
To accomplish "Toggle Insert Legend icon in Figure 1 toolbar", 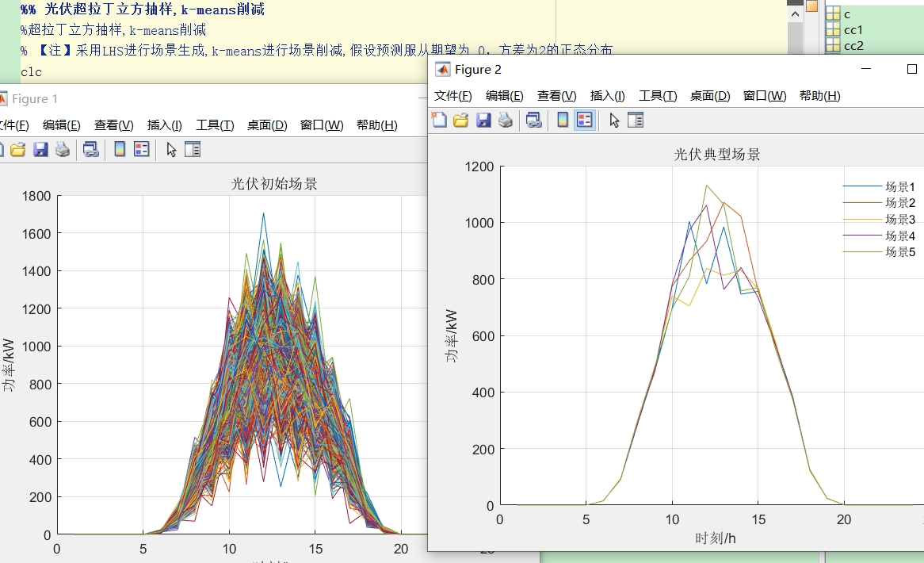I will [141, 150].
